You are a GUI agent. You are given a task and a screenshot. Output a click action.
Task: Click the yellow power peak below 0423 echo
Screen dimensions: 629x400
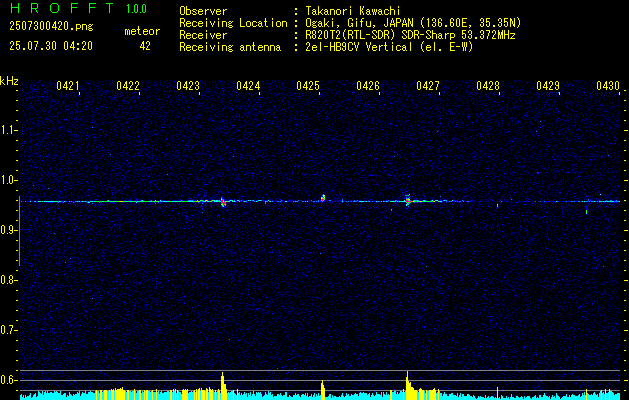[223, 386]
